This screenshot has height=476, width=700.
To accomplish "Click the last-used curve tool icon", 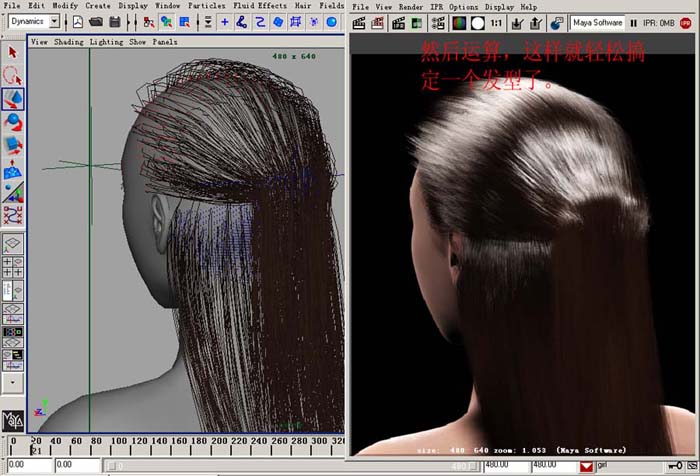I will (x=12, y=215).
